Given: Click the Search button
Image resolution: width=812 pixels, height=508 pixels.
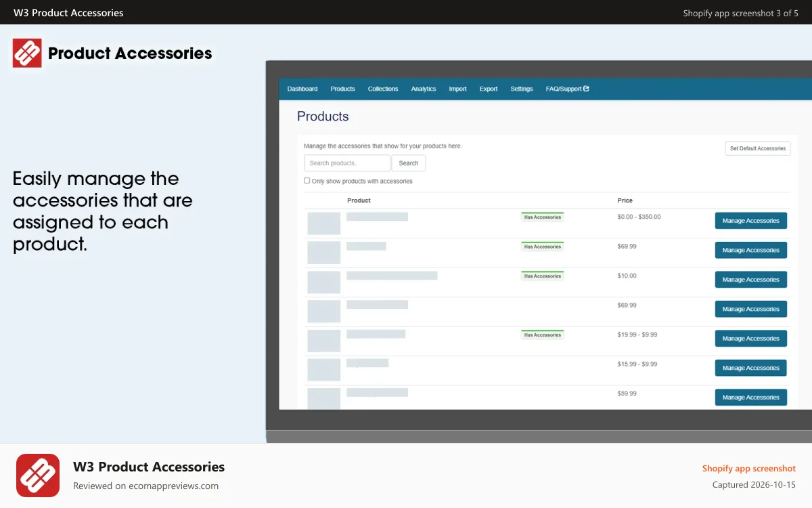Looking at the screenshot, I should (409, 163).
